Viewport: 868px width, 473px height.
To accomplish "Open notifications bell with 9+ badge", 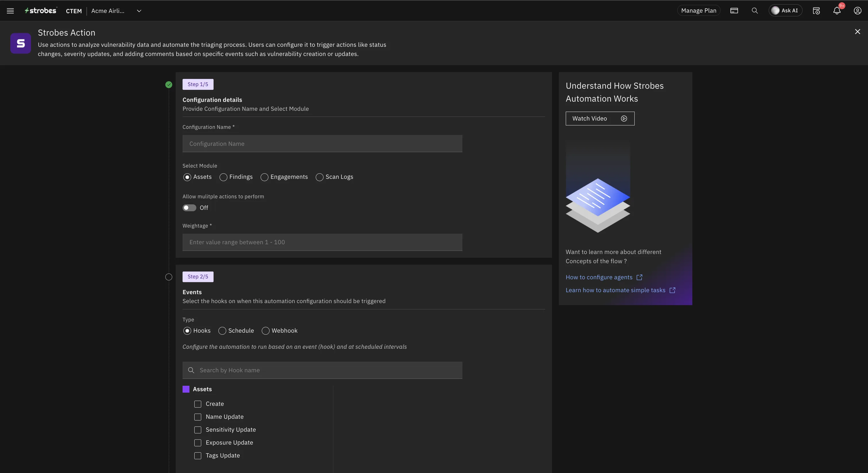I will (x=837, y=10).
